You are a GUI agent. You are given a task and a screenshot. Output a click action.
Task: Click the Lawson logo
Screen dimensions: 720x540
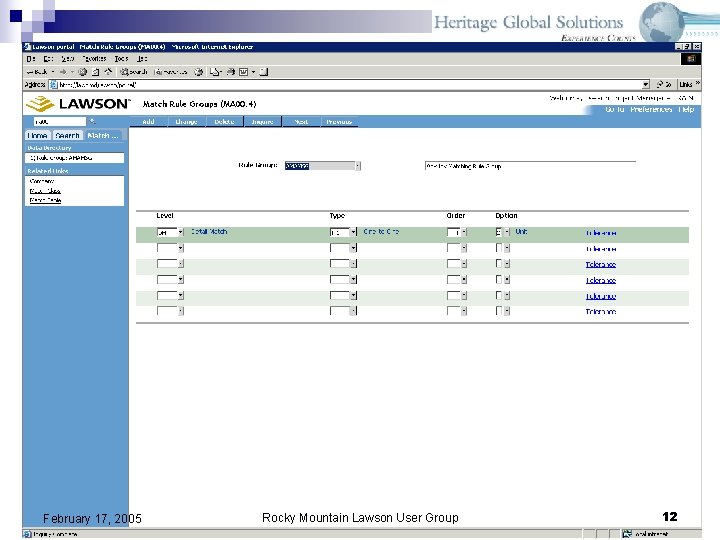(78, 104)
